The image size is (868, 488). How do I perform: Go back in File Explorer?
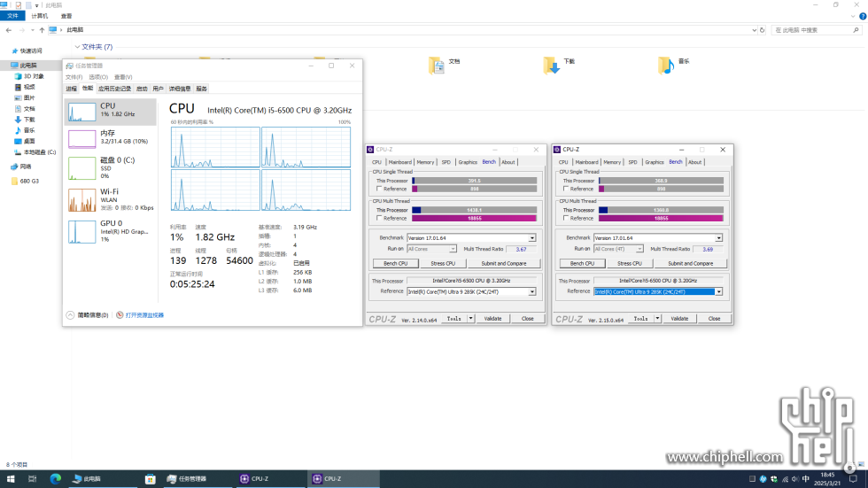pos(8,30)
